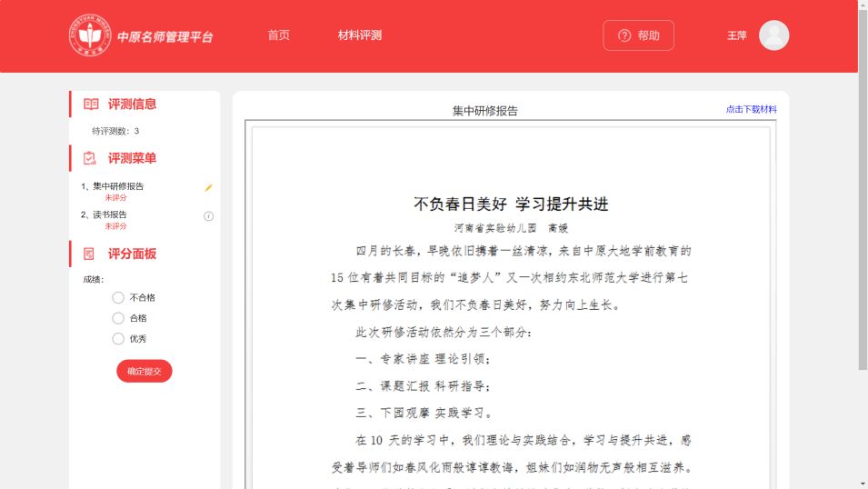Open the 帮助 button
Viewport: 868px width, 489px height.
[638, 35]
